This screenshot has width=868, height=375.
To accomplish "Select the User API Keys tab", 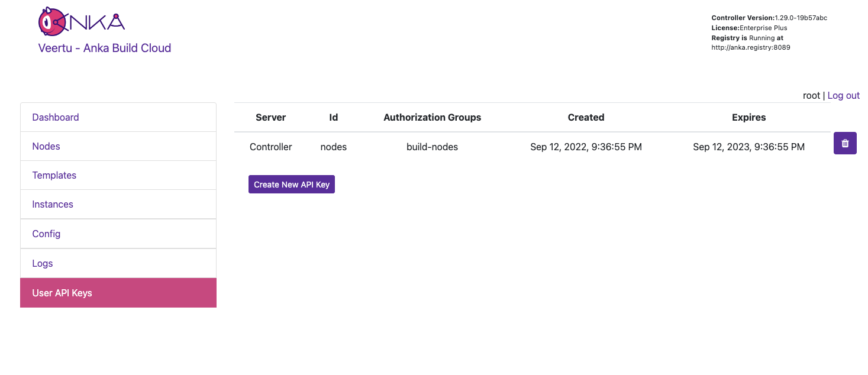I will tap(62, 293).
